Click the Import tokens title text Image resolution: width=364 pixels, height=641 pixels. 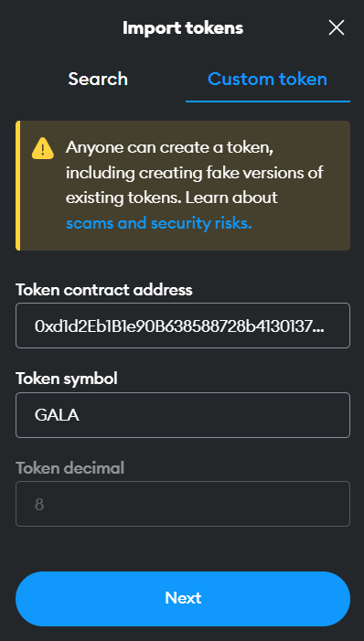coord(183,27)
